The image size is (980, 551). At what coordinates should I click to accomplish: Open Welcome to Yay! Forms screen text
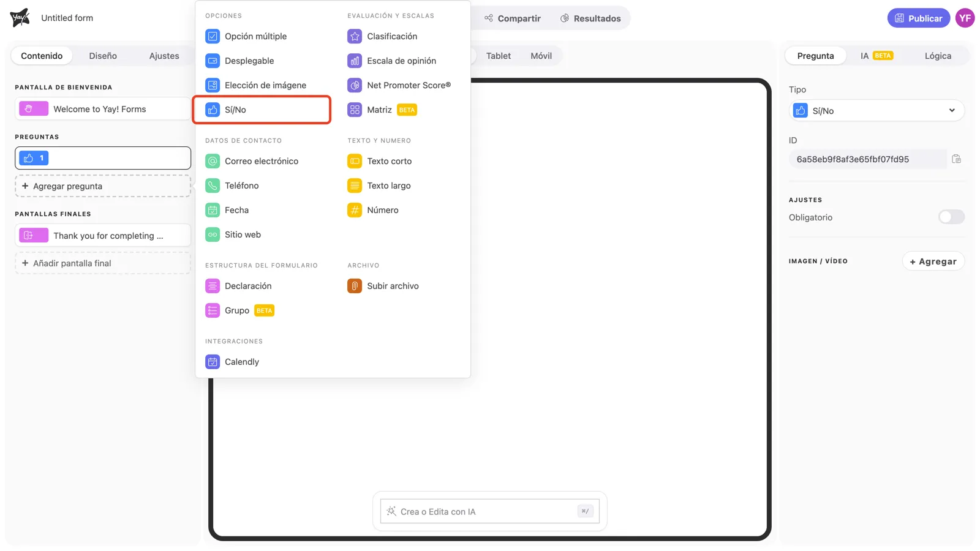100,109
